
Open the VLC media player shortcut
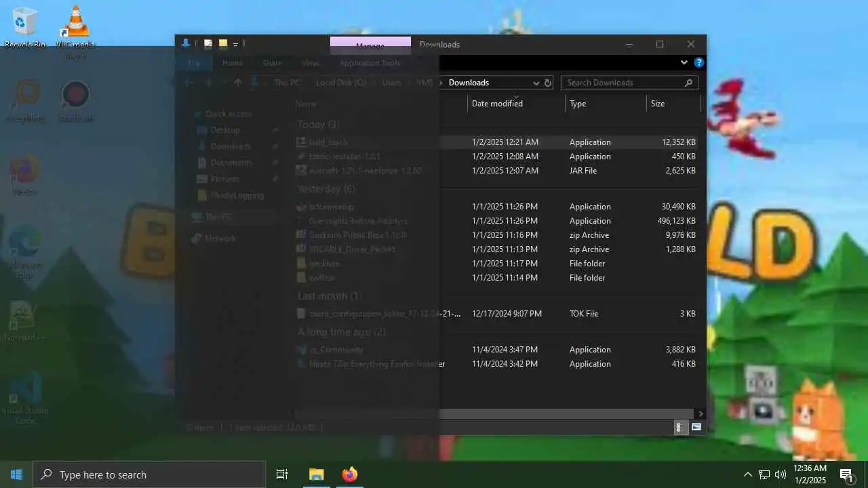(x=76, y=30)
